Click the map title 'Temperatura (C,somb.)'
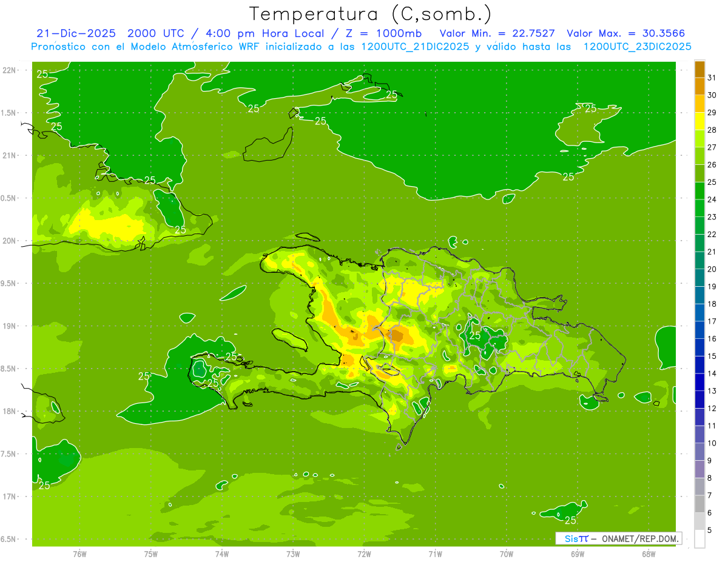Image resolution: width=728 pixels, height=562 pixels. click(370, 14)
